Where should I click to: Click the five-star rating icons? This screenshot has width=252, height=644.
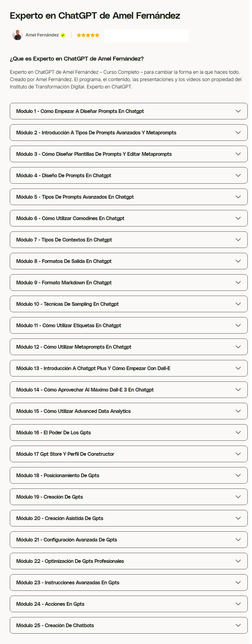pos(88,35)
